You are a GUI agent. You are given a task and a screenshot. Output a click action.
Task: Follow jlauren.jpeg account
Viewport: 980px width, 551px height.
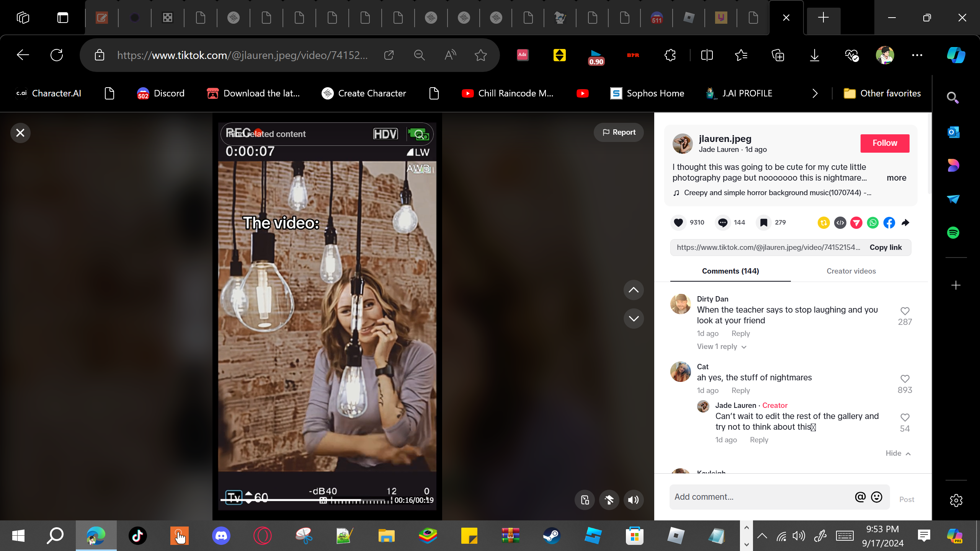885,143
